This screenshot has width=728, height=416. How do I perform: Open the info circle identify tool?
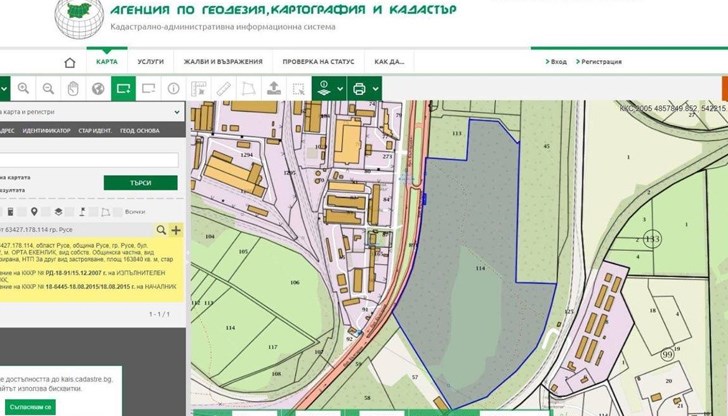[174, 88]
